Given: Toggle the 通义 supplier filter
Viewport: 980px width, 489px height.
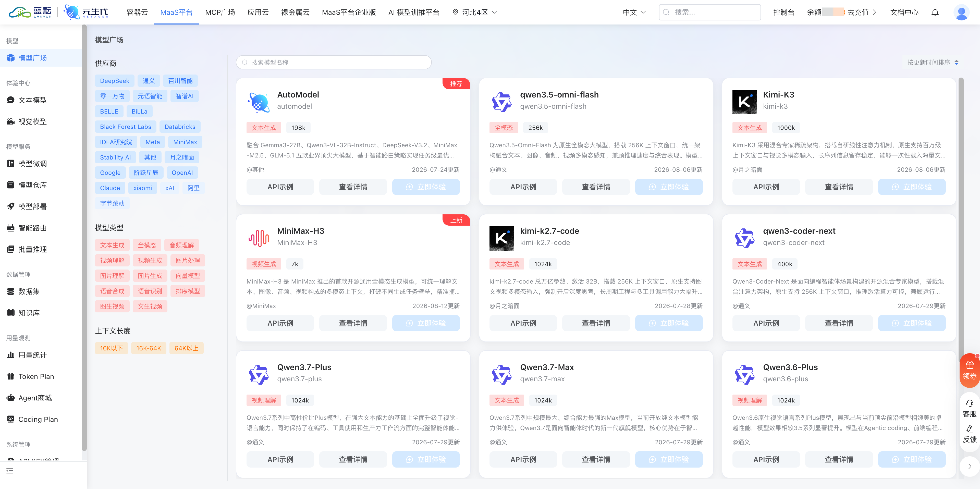Looking at the screenshot, I should 149,81.
